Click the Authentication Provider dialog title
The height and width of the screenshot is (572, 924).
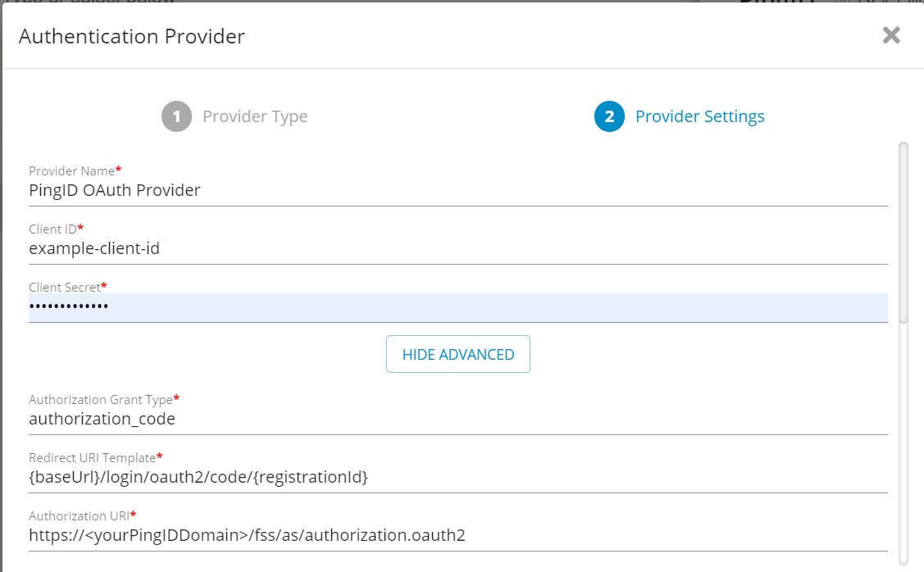pyautogui.click(x=132, y=36)
